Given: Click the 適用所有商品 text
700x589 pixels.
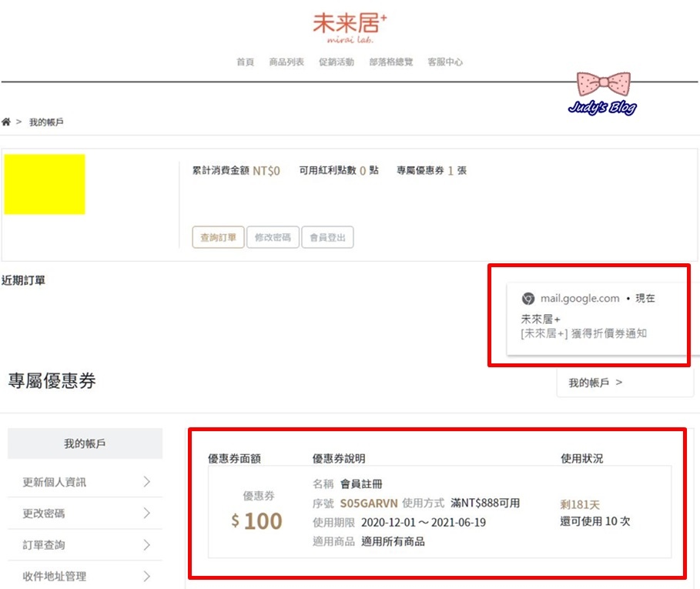Looking at the screenshot, I should [393, 542].
